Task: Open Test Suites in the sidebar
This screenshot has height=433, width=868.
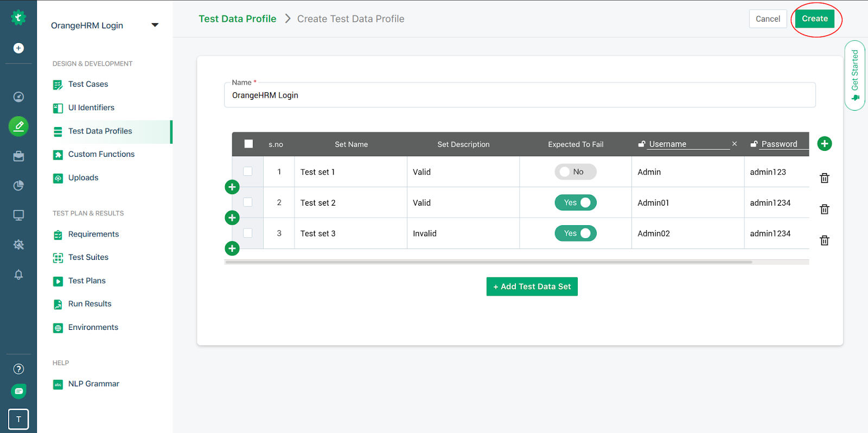Action: (88, 257)
